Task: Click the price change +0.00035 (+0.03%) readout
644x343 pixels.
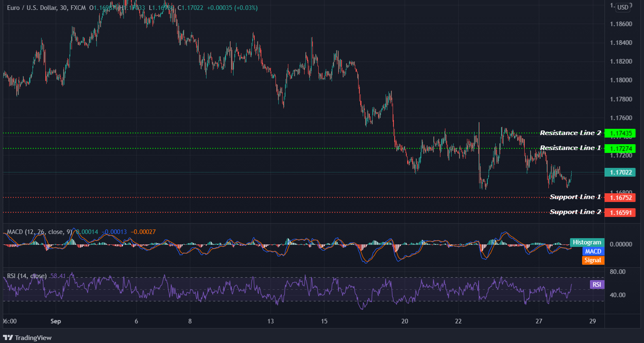Action: tap(232, 8)
